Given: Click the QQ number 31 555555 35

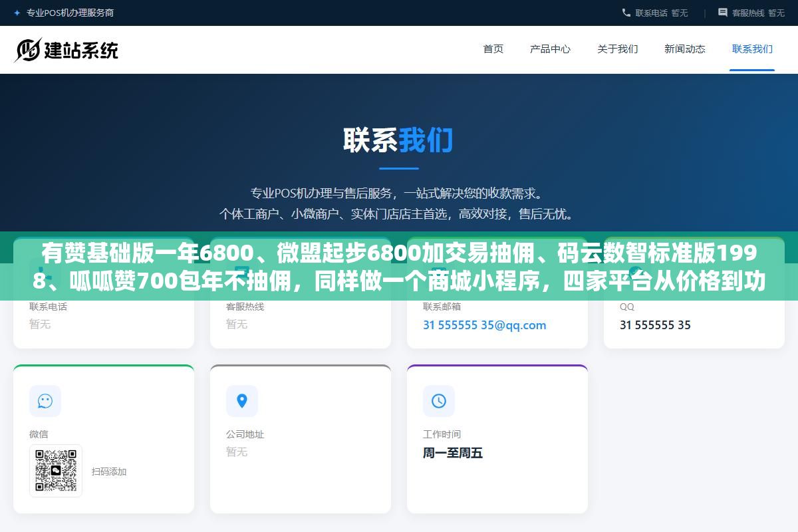Looking at the screenshot, I should [x=655, y=325].
